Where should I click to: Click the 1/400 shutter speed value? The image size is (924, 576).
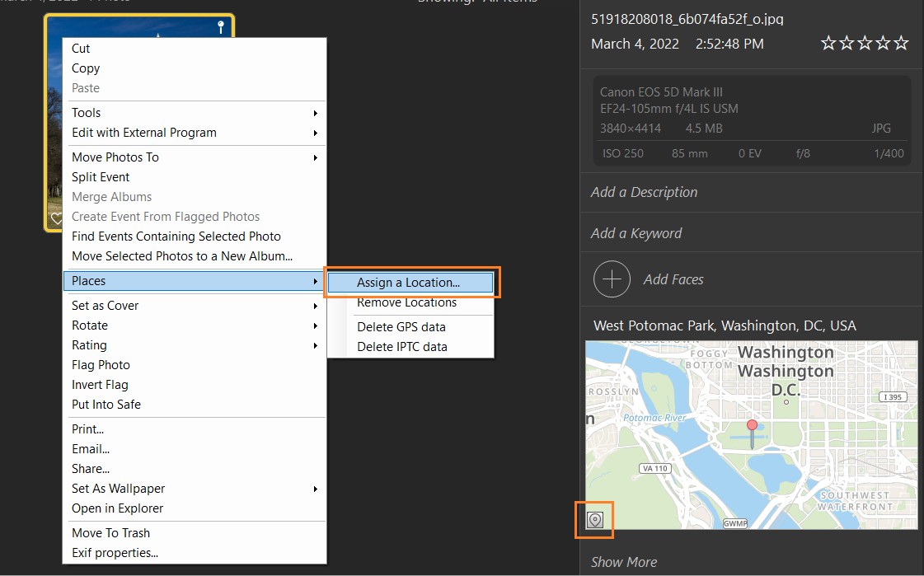coord(889,154)
